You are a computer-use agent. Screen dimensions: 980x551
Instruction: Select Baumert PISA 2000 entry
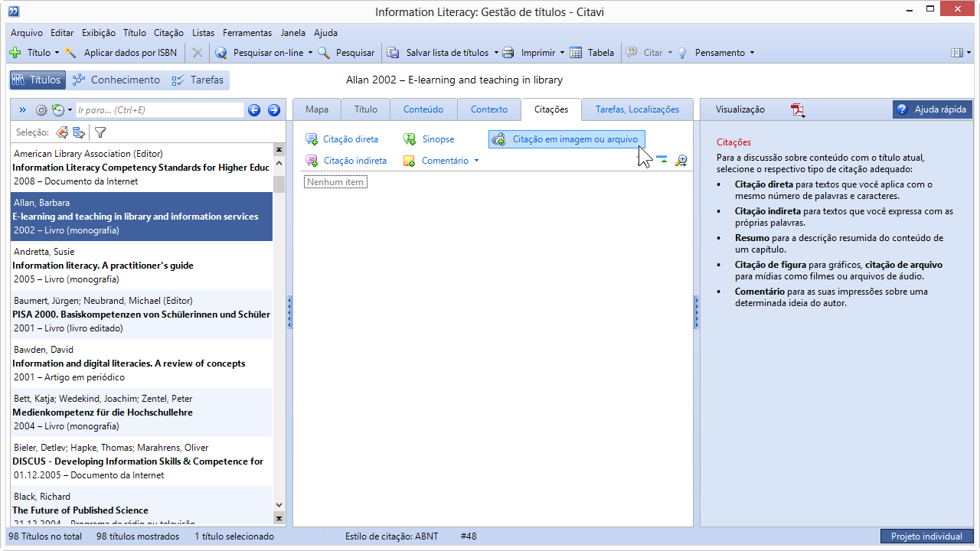click(142, 315)
